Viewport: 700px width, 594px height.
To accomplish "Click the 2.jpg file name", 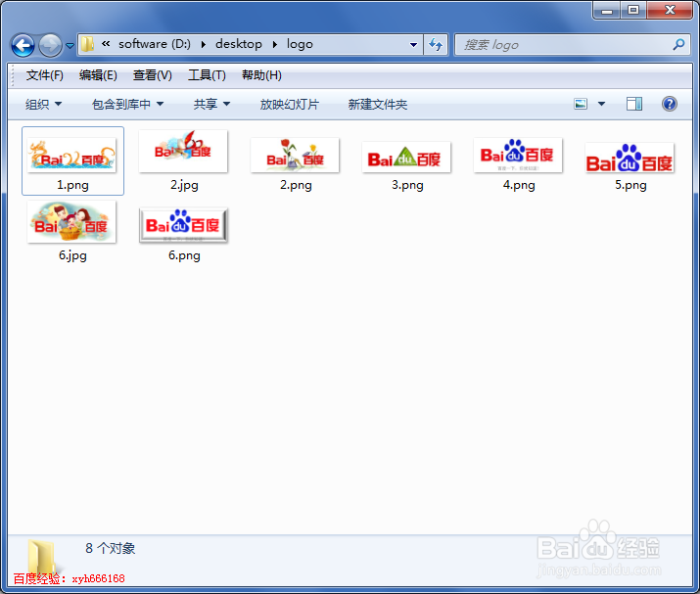I will tap(184, 185).
